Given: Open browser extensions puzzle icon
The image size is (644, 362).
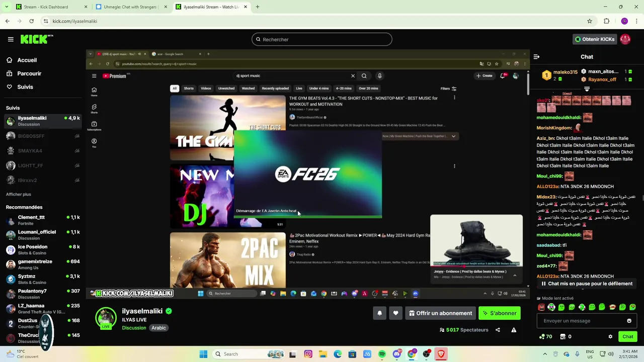Looking at the screenshot, I should click(606, 21).
